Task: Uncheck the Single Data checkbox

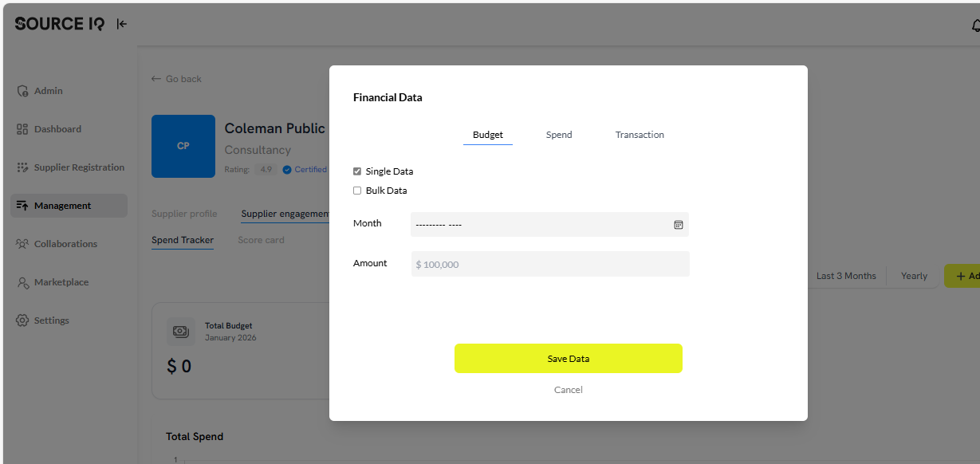Action: (x=357, y=171)
